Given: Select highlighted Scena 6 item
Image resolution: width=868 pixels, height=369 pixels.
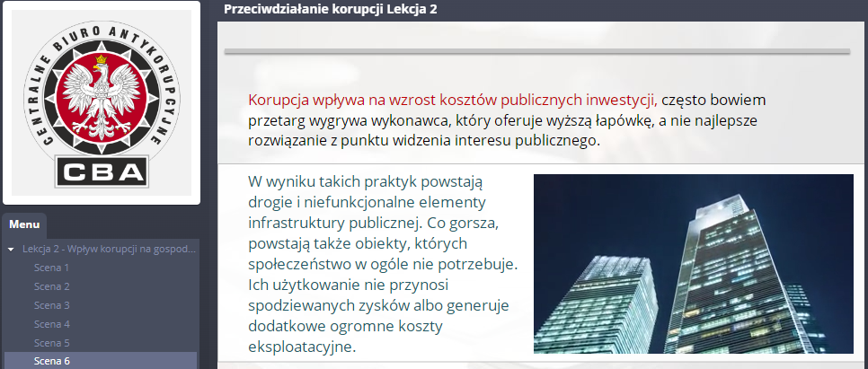Looking at the screenshot, I should (51, 361).
